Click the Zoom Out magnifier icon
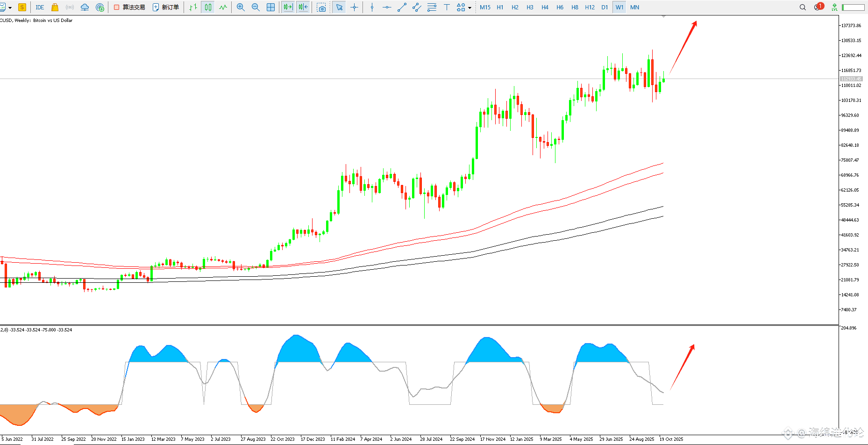This screenshot has height=445, width=868. (x=256, y=7)
